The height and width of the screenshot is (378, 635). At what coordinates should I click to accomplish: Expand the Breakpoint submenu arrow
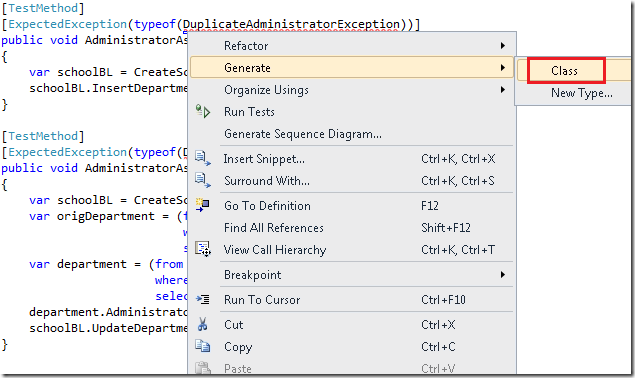point(503,275)
